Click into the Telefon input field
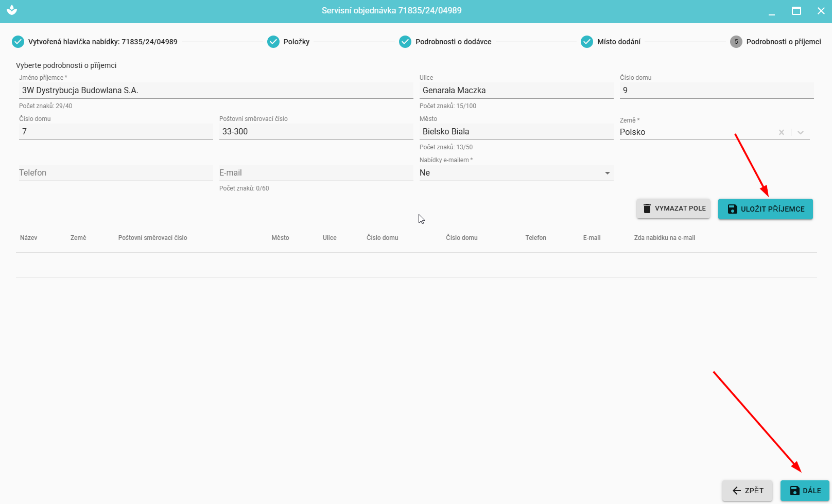This screenshot has width=832, height=504. click(116, 173)
